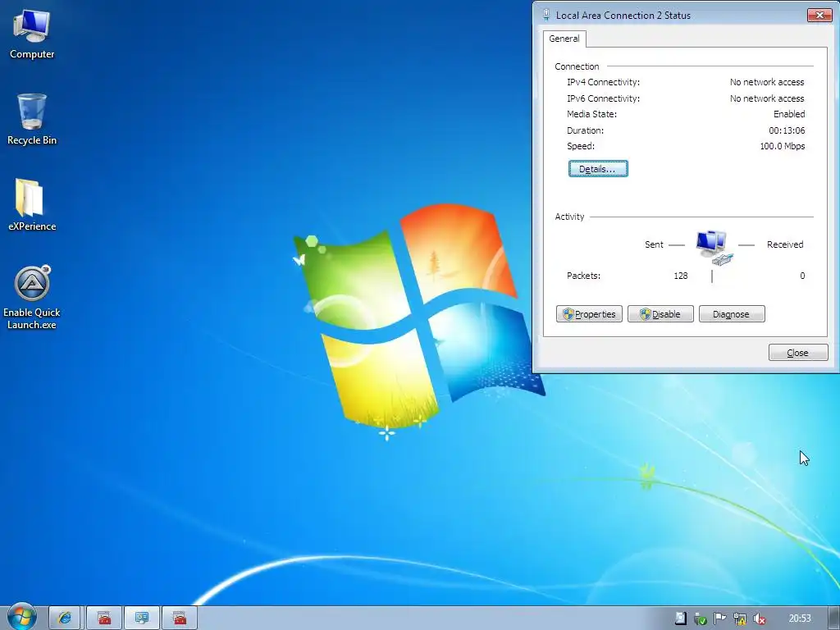Screen dimensions: 840x630
Task: Close the dialog with the red X
Action: click(819, 15)
